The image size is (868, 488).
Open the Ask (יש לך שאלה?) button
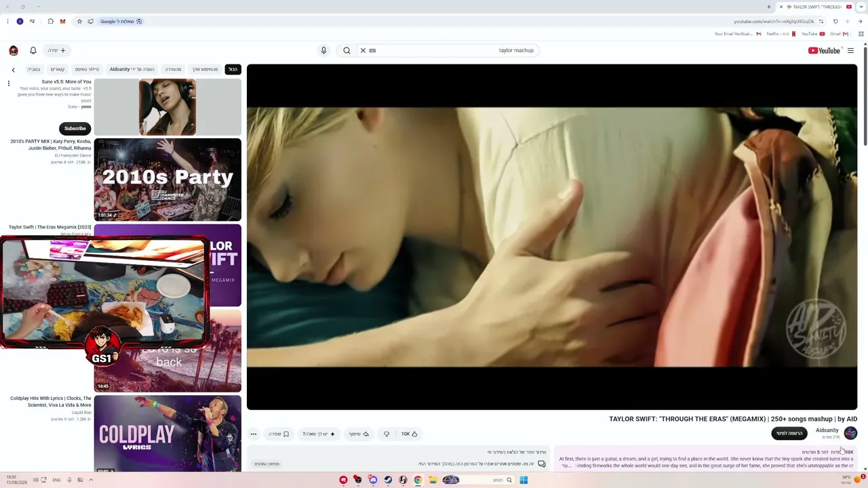pos(319,434)
